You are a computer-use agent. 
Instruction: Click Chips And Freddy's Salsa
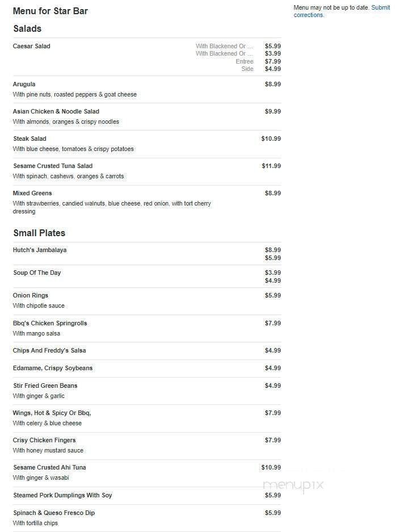(x=49, y=350)
